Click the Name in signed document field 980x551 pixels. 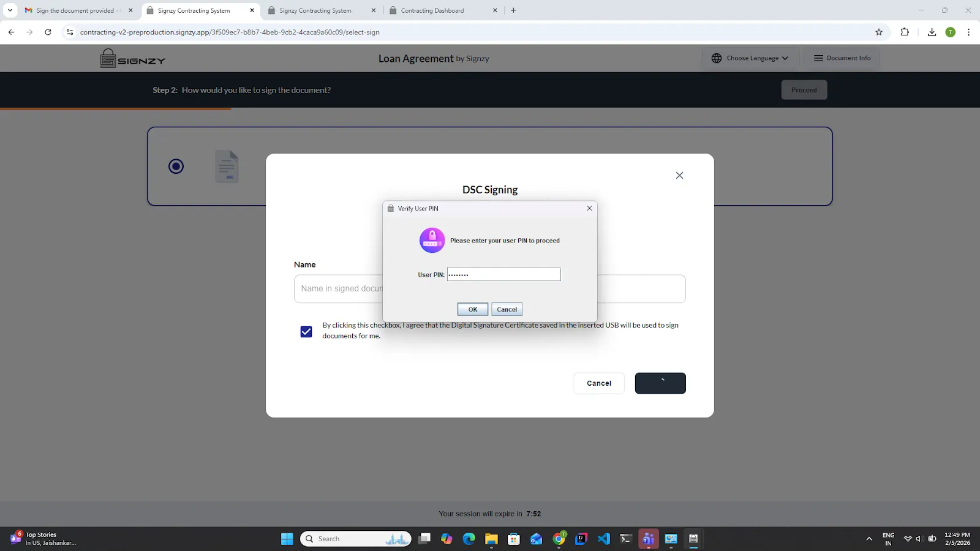490,288
